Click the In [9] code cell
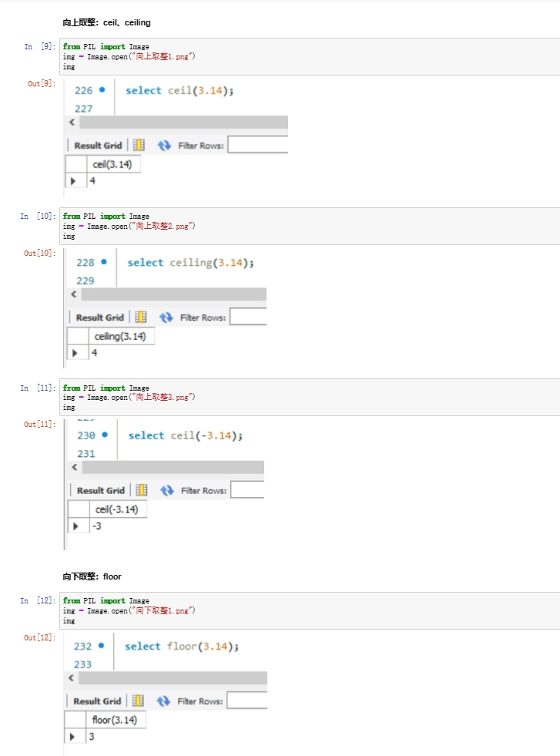Viewport: 560px width, 756px height. 310,56
